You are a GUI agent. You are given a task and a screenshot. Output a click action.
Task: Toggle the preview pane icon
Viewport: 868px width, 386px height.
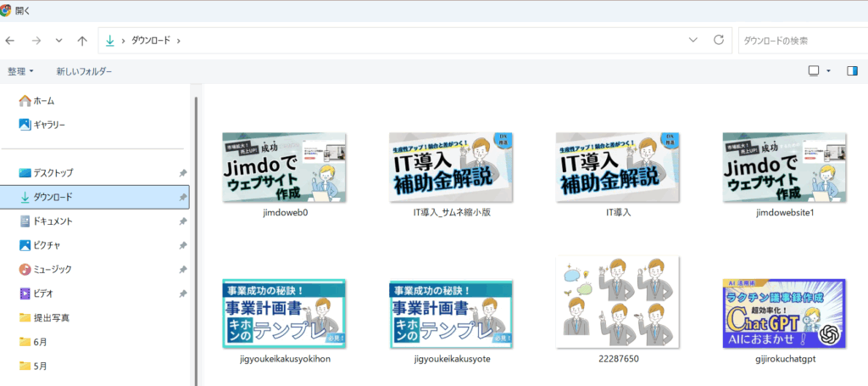click(x=852, y=71)
